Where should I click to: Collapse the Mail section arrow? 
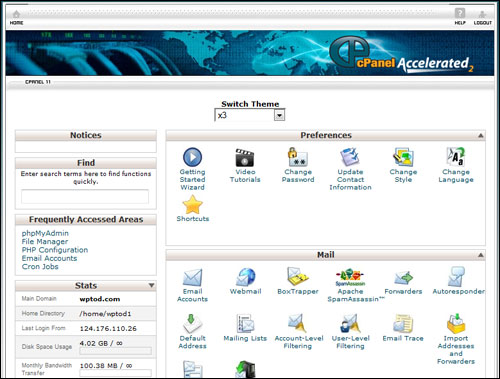click(480, 255)
